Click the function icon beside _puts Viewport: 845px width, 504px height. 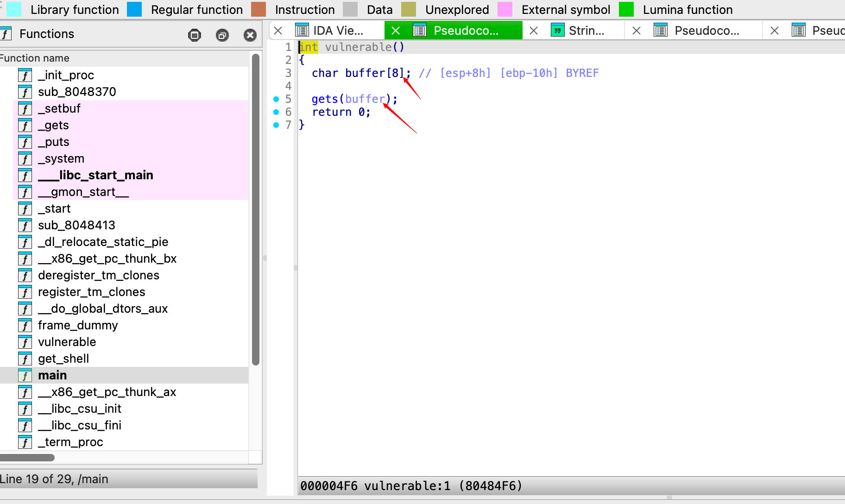coord(25,142)
